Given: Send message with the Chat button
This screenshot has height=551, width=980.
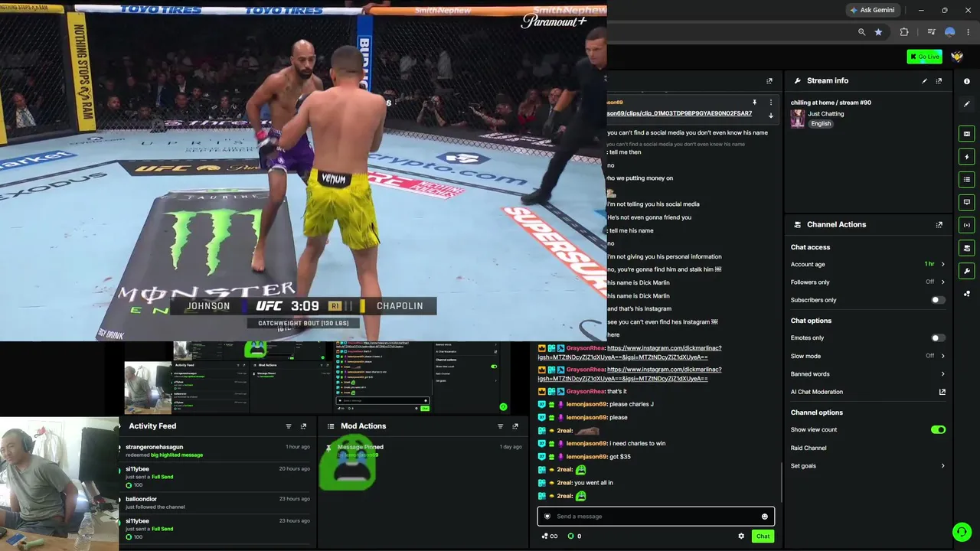Looking at the screenshot, I should tap(763, 536).
